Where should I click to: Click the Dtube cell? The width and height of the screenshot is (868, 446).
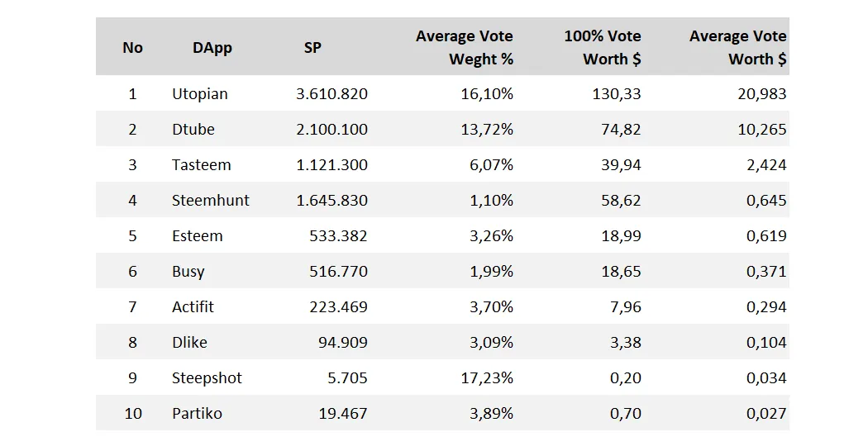coord(193,130)
